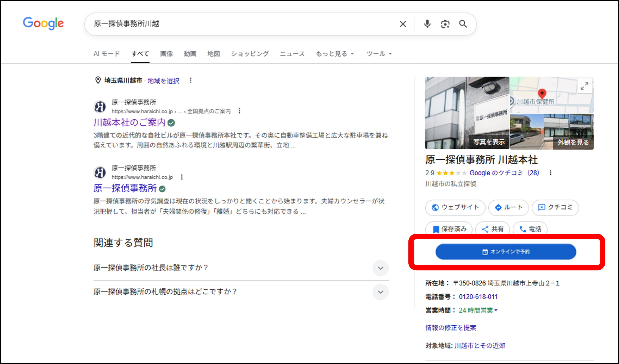
Task: Switch to the ニュース tab
Action: 292,54
